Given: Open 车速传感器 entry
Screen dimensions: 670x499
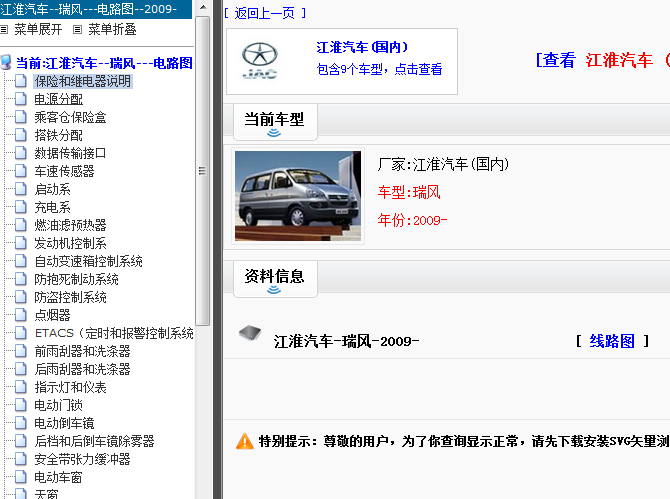Looking at the screenshot, I should (x=65, y=171).
